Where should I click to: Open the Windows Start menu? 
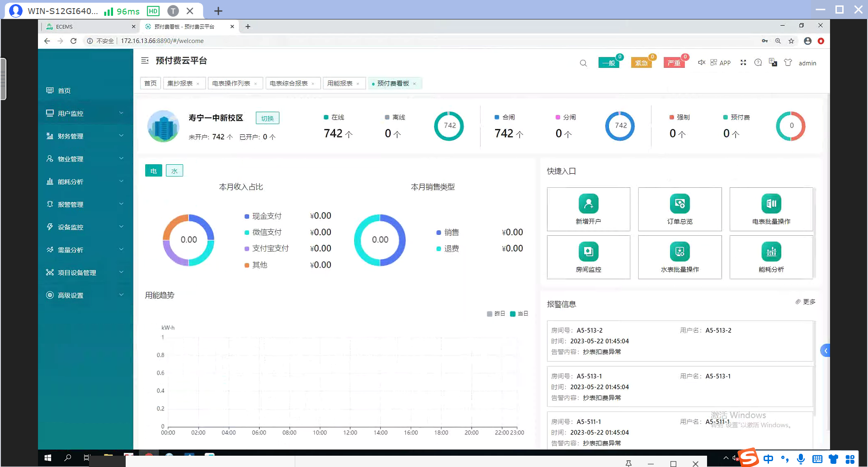[48, 458]
